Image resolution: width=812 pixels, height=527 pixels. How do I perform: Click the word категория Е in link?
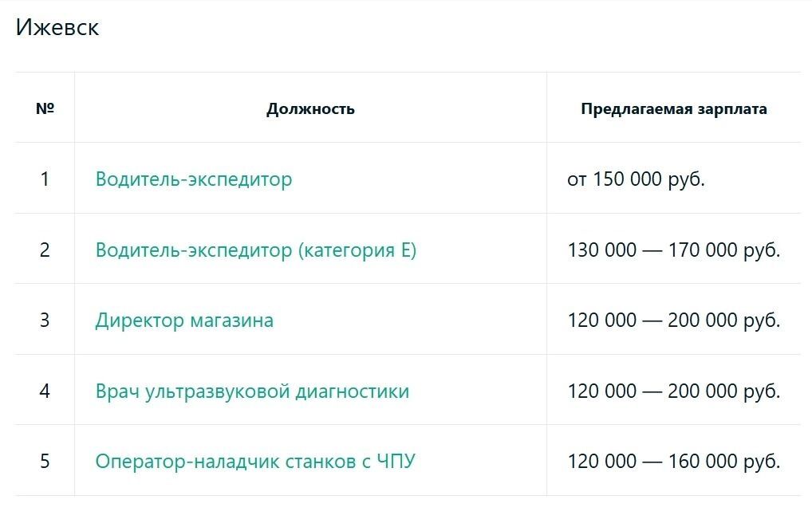point(357,250)
